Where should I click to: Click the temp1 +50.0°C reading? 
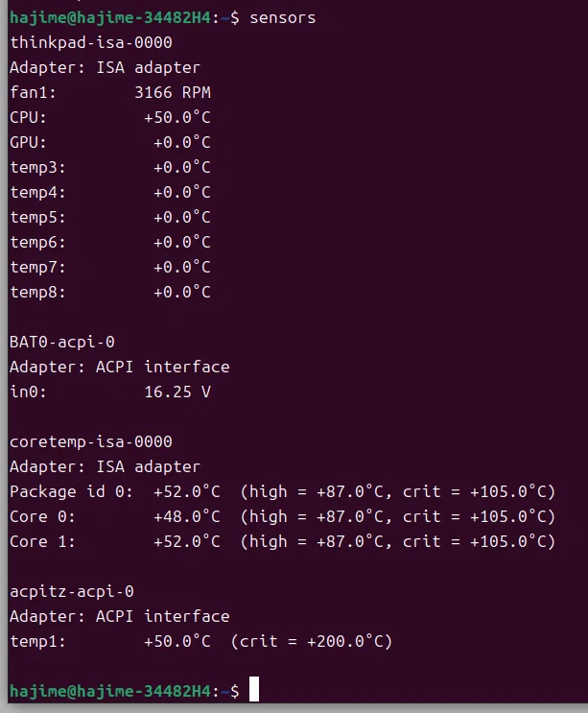[x=177, y=641]
